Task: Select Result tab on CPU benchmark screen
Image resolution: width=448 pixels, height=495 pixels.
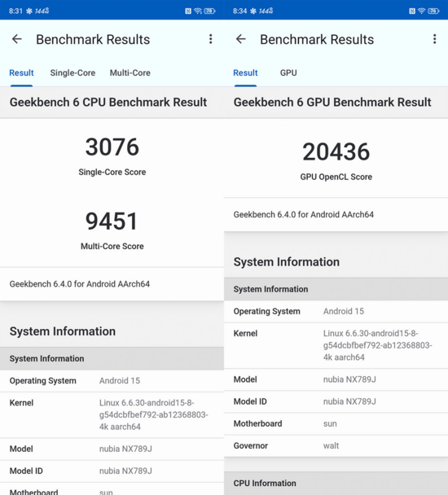Action: pyautogui.click(x=21, y=73)
